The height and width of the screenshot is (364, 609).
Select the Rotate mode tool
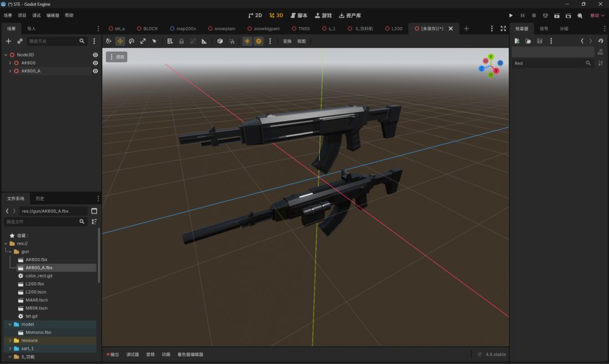[131, 41]
